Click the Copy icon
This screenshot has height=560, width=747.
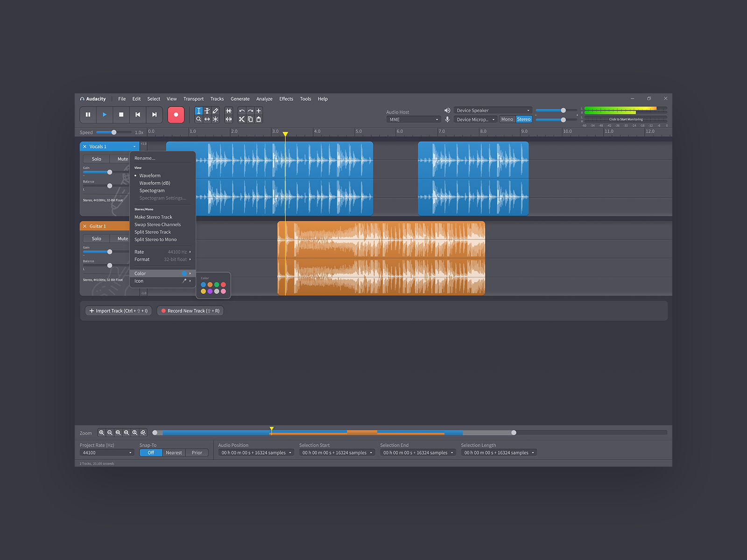pyautogui.click(x=250, y=119)
